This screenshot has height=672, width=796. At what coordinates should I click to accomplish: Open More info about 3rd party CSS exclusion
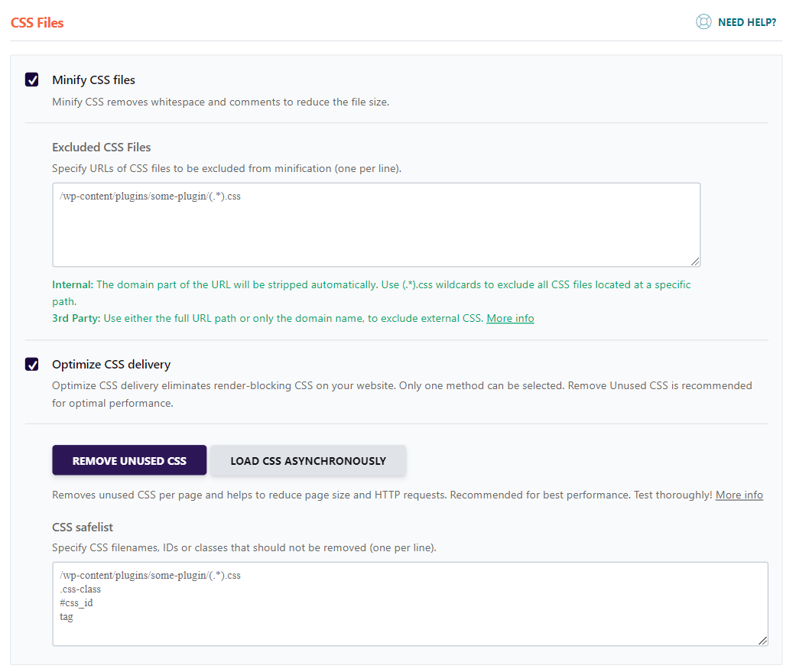[509, 318]
